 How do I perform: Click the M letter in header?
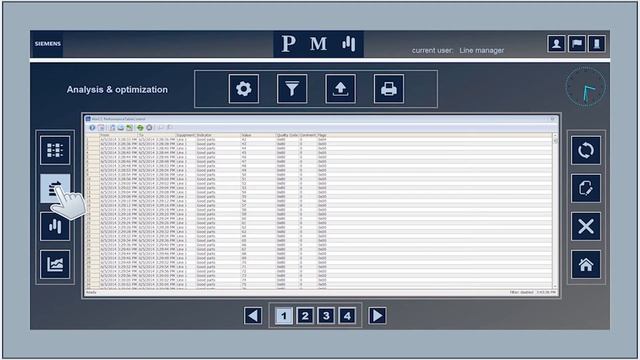318,44
